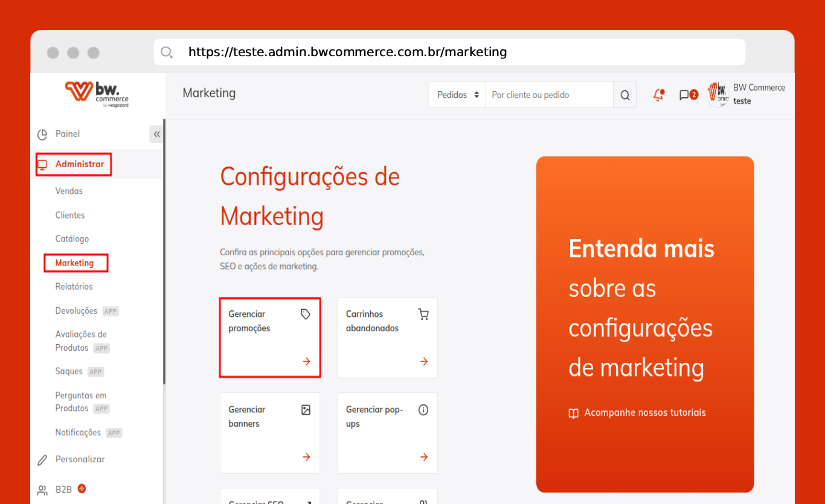Click the Acompanhe nossos tutoriais link
825x504 pixels.
tap(644, 413)
